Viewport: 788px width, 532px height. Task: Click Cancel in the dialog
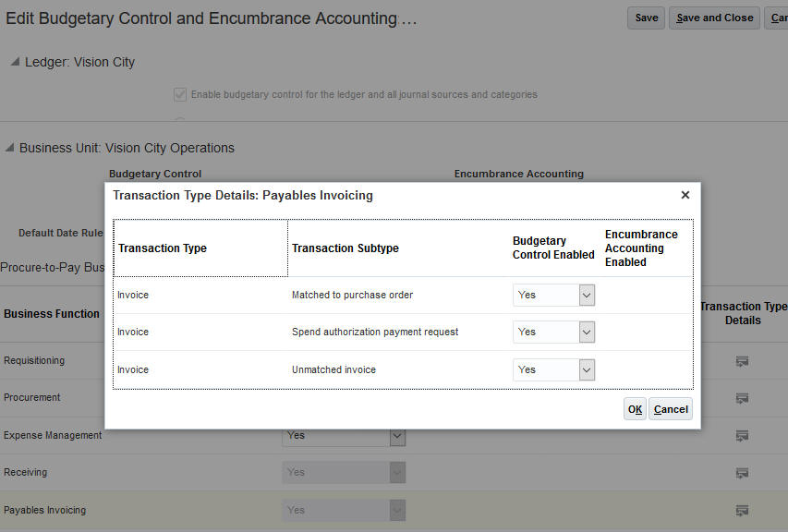671,409
